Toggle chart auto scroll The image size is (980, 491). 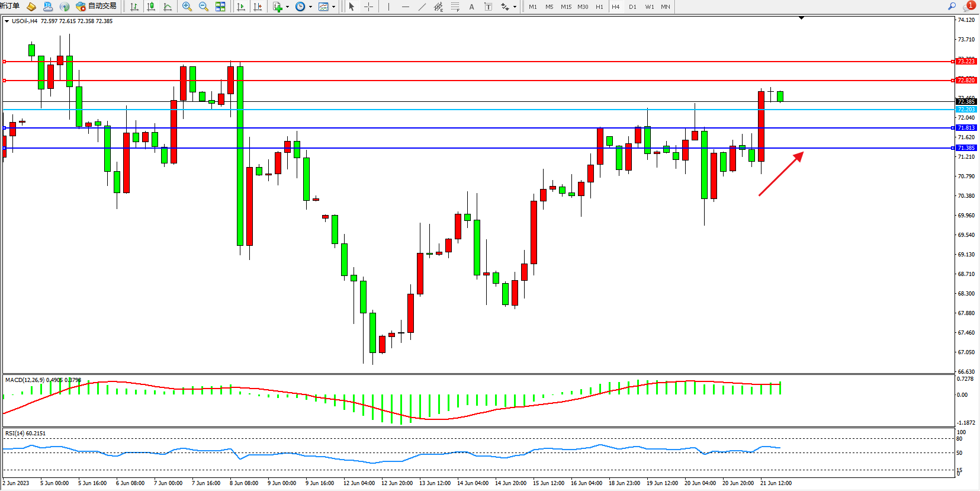241,7
